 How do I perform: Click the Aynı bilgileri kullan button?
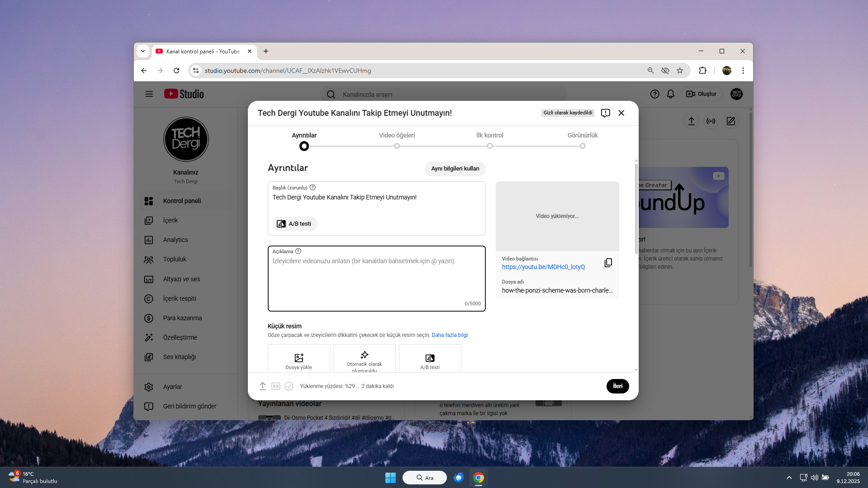click(x=455, y=169)
